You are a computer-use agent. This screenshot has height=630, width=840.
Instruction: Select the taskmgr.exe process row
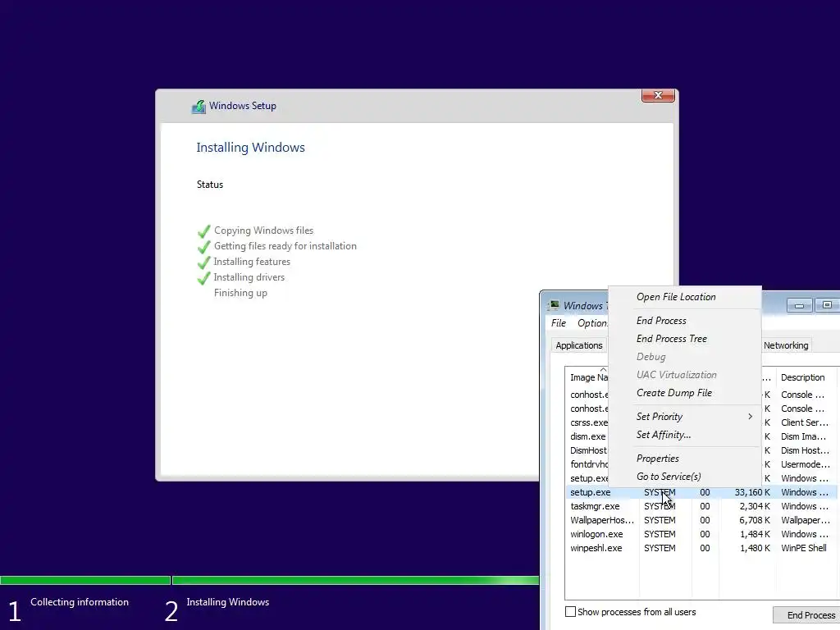coord(702,506)
